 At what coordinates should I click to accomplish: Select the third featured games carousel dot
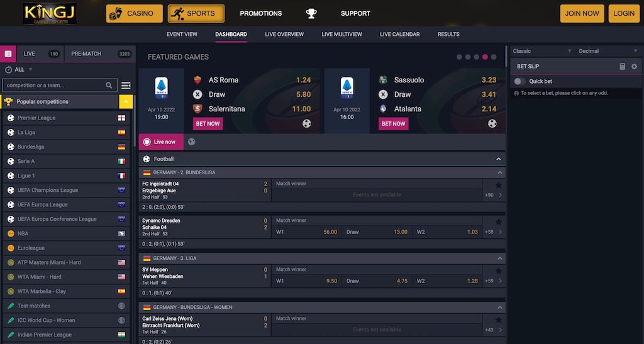click(x=477, y=57)
